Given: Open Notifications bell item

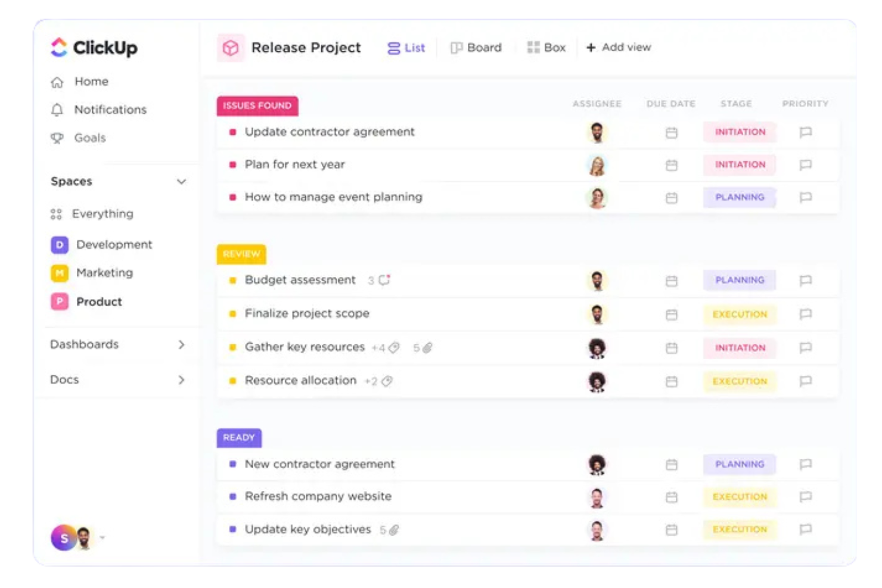Looking at the screenshot, I should pyautogui.click(x=99, y=110).
